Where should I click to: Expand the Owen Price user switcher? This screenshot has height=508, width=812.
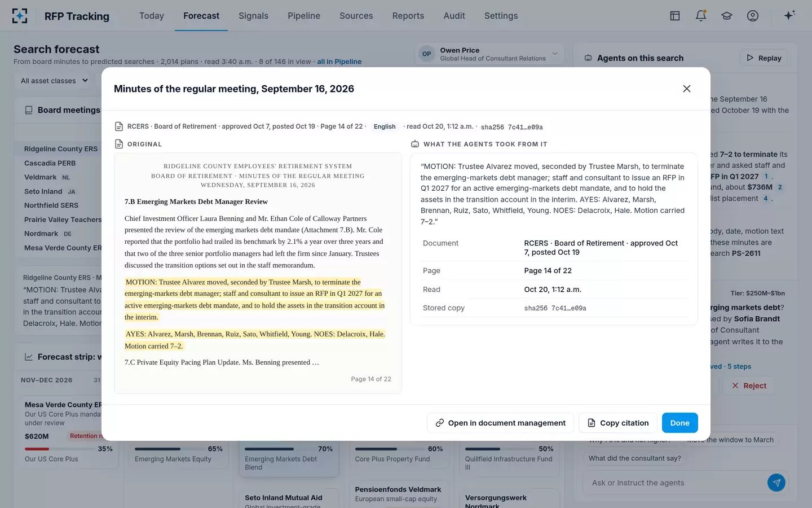tap(488, 54)
